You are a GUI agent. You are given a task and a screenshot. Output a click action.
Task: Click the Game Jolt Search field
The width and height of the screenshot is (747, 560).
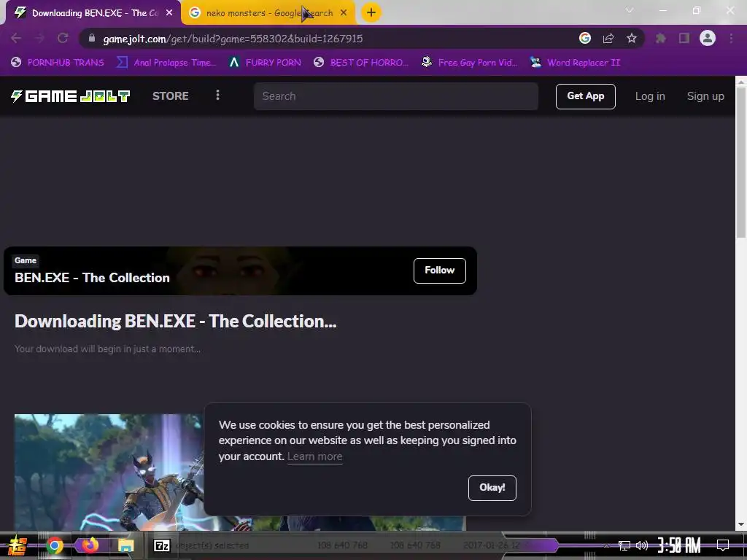[396, 96]
